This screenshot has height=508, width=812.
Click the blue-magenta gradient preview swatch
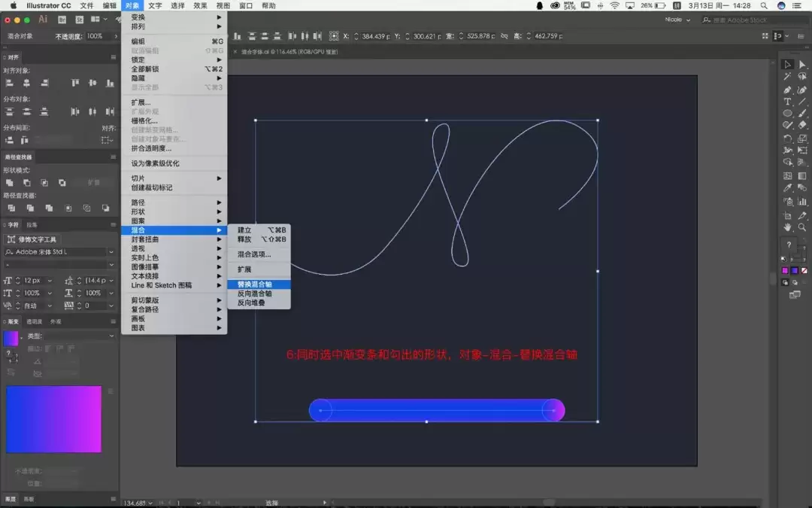pos(54,419)
